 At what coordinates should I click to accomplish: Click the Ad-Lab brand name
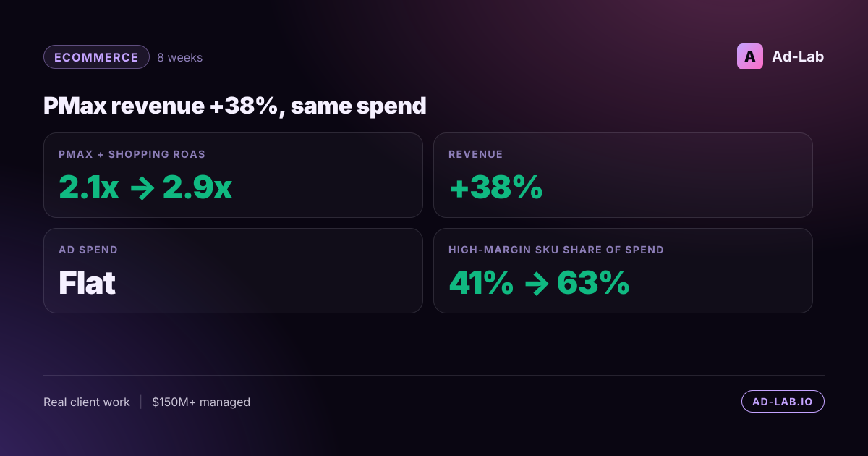tap(798, 56)
